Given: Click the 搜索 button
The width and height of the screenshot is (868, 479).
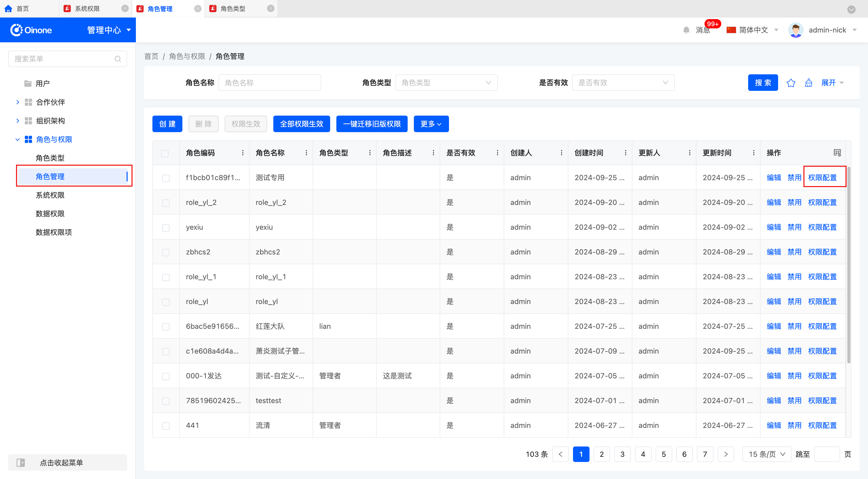Looking at the screenshot, I should tap(763, 83).
